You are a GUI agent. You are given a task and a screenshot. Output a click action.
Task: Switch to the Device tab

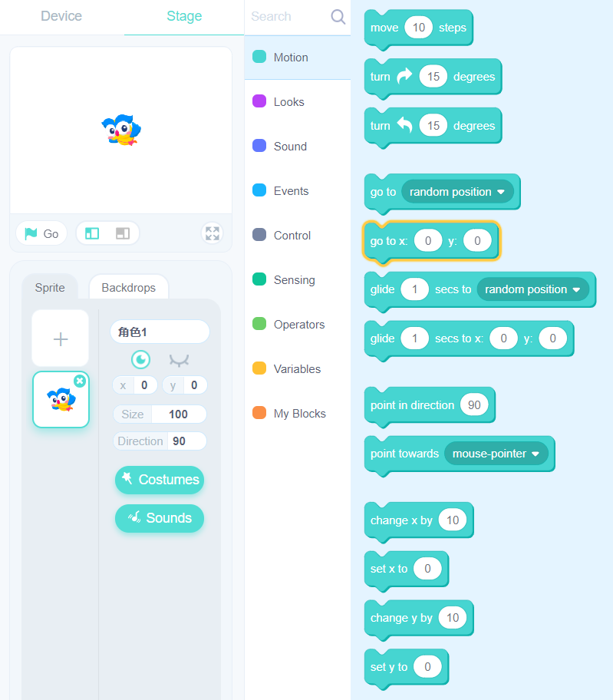pos(61,16)
